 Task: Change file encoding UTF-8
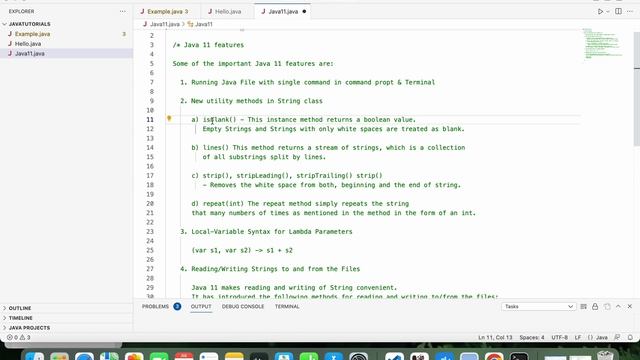[559, 338]
